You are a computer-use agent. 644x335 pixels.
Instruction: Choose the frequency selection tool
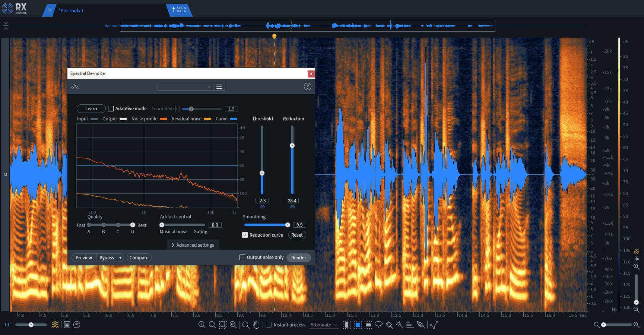368,325
